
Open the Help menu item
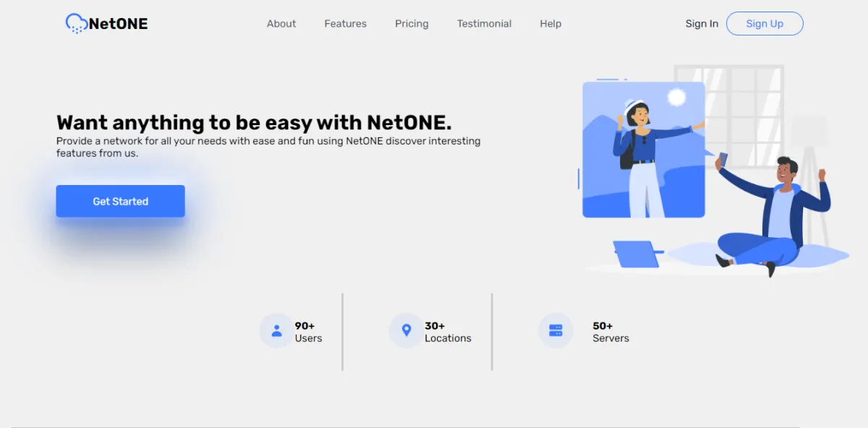click(x=550, y=23)
